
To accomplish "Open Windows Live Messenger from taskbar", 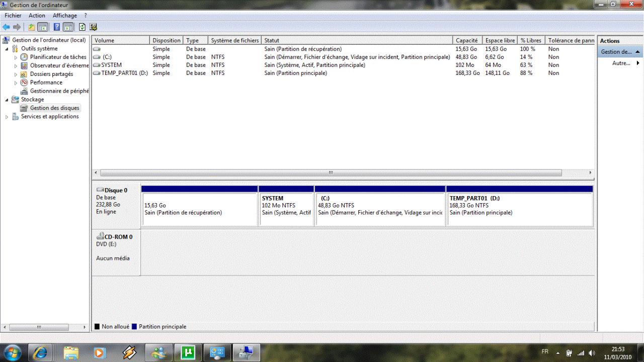I will point(160,352).
